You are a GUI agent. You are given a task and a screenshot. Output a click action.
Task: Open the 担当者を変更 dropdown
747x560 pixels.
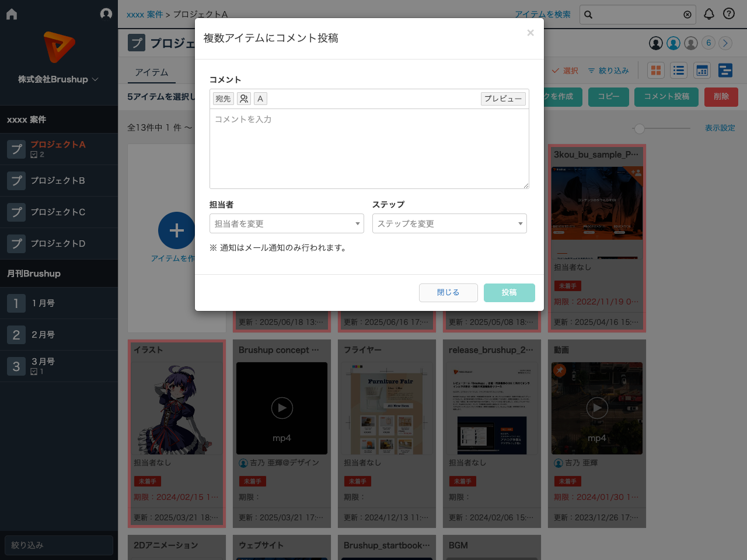click(x=287, y=223)
